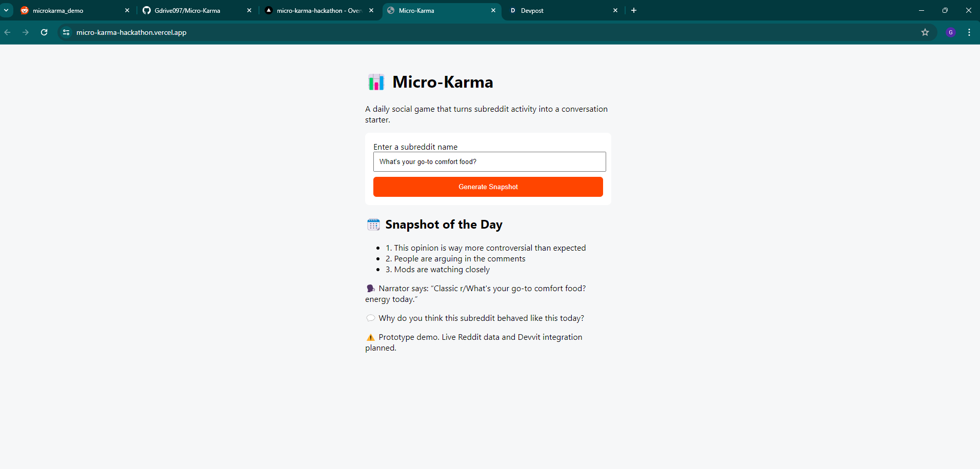Click 'This opinion is way more controversial' item
This screenshot has height=469, width=980.
[x=486, y=248]
